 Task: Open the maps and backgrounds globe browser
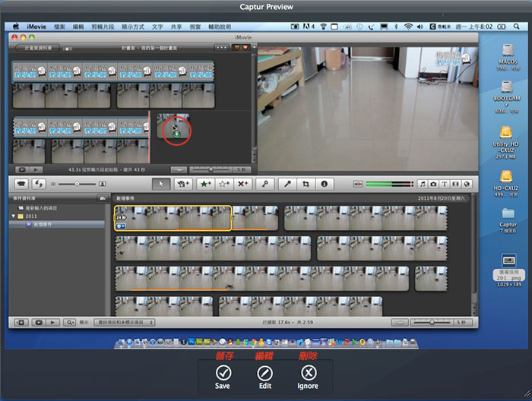(467, 184)
